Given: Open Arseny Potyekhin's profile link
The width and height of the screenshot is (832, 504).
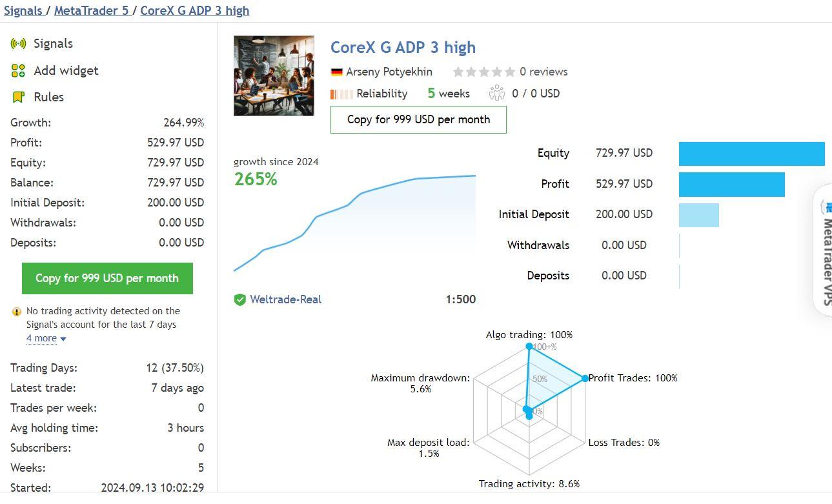Looking at the screenshot, I should pos(389,72).
